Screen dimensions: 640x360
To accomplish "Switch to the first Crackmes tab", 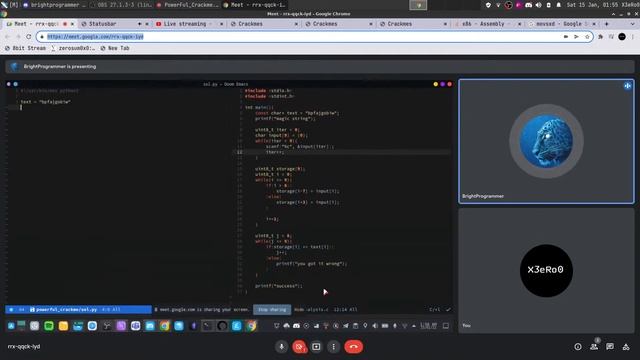I will point(264,24).
